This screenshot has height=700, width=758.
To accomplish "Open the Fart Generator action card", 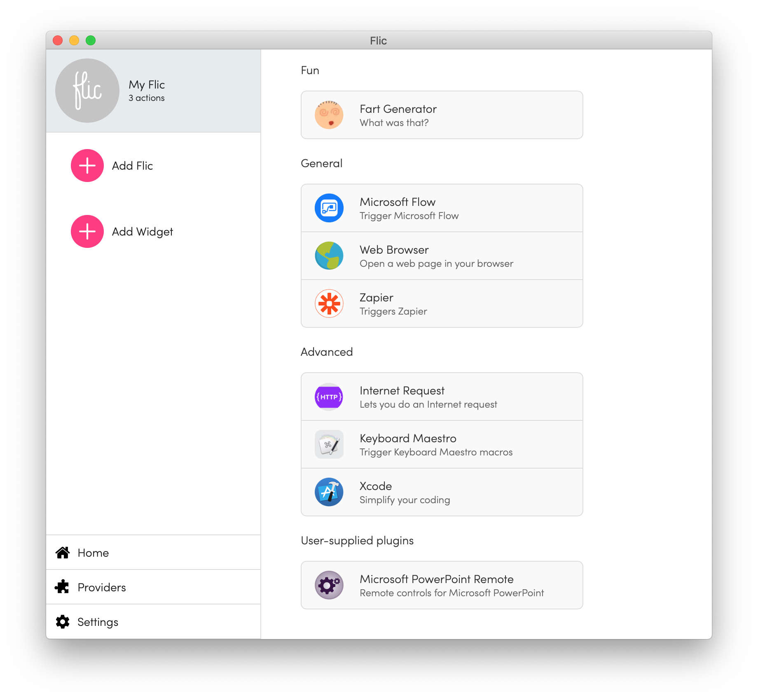I will 442,115.
